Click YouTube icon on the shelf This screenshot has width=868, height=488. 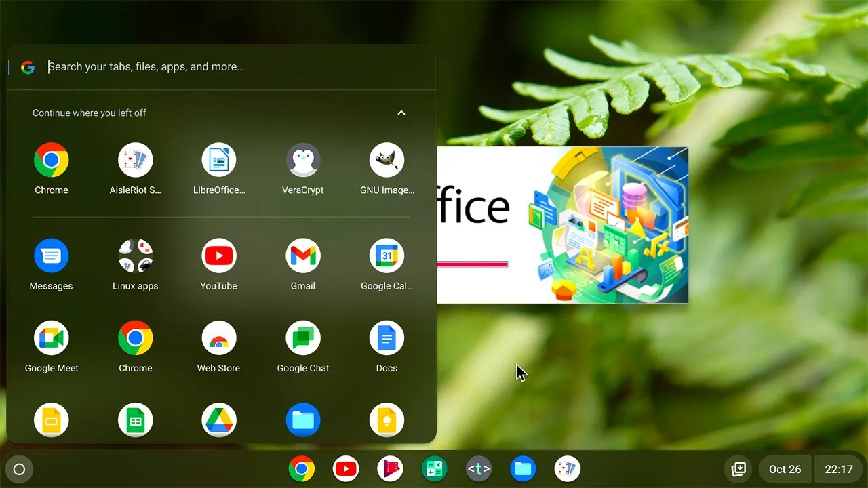346,469
